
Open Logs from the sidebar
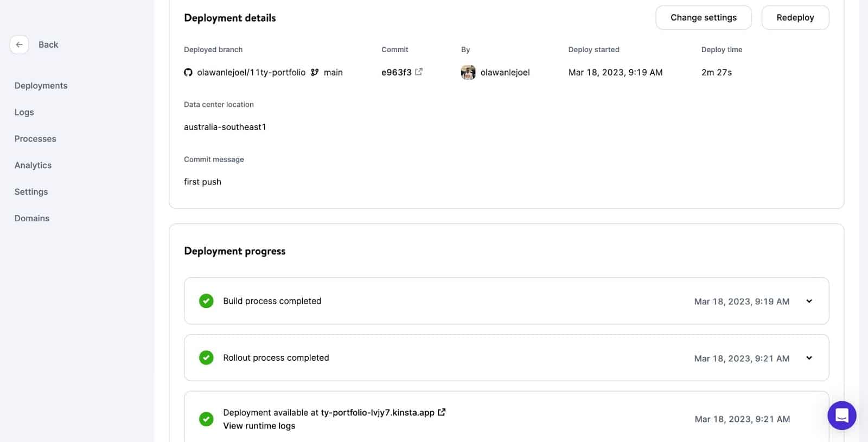(x=24, y=112)
